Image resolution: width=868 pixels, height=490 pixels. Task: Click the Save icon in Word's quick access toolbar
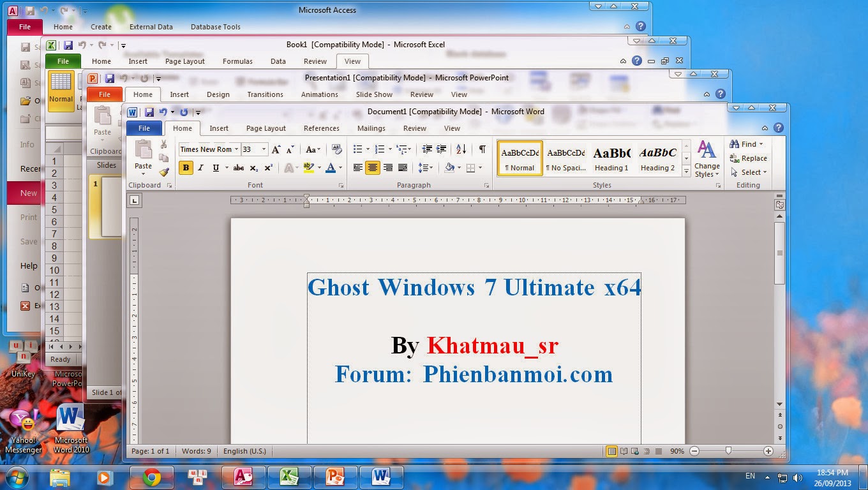pos(149,112)
